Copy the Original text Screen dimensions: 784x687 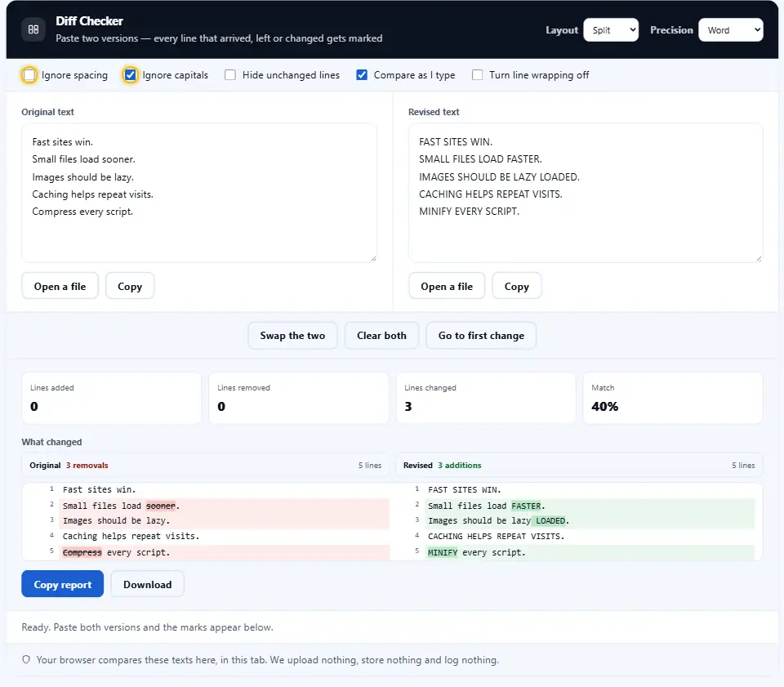(130, 286)
